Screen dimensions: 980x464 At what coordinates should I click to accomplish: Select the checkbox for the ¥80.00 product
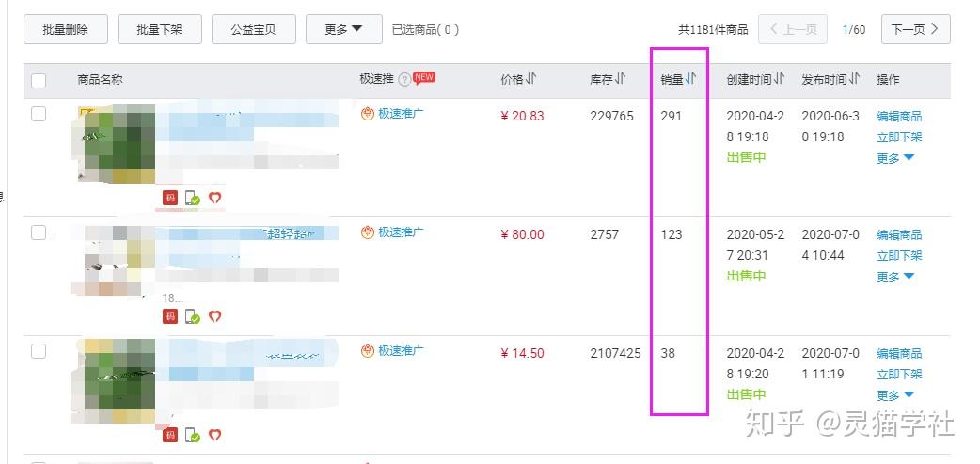(x=39, y=232)
